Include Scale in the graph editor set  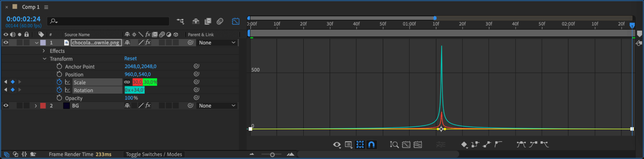68,82
